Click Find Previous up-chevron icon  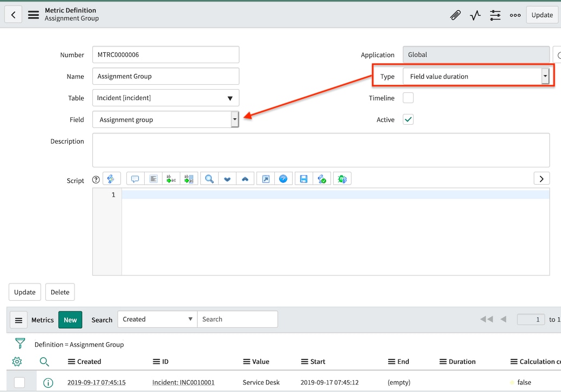(245, 179)
